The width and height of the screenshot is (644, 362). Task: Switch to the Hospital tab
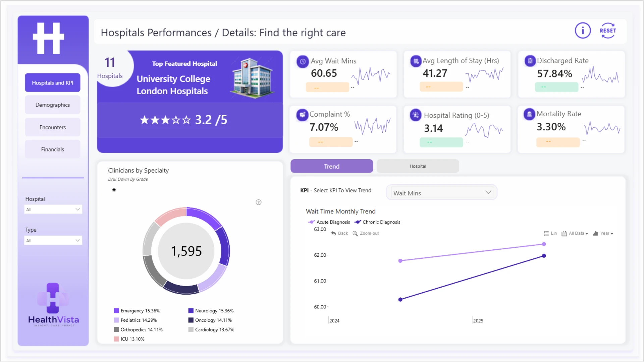click(418, 166)
